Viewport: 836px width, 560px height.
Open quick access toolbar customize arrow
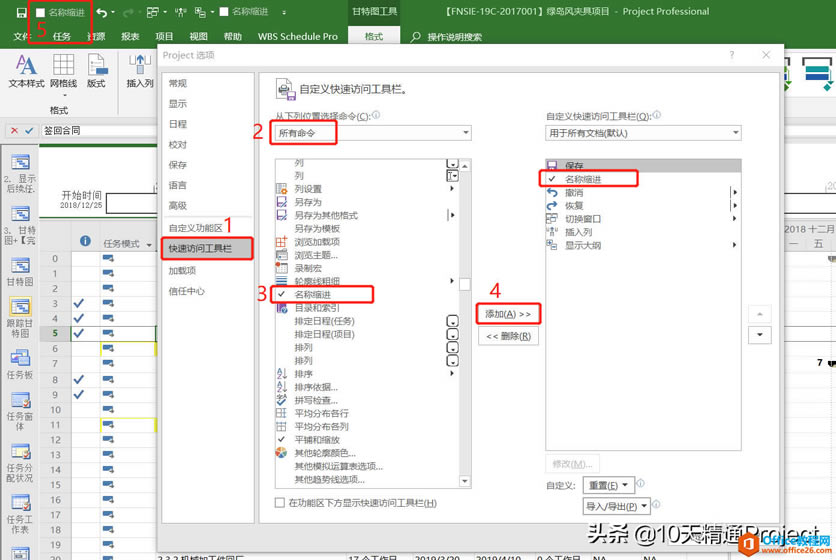tap(284, 12)
